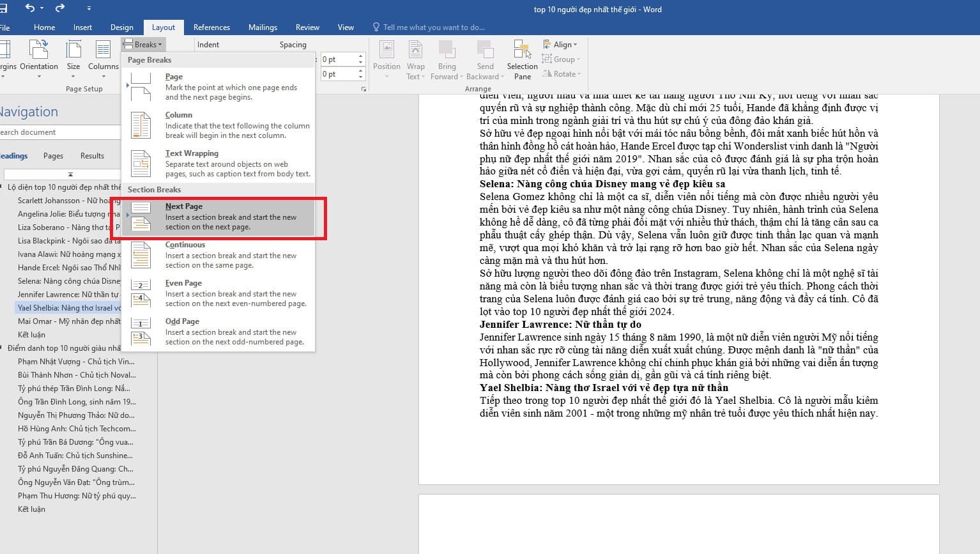Collapse the 'Điểm danh top 10 người giàu' heading
This screenshot has width=980, height=554.
click(3, 348)
